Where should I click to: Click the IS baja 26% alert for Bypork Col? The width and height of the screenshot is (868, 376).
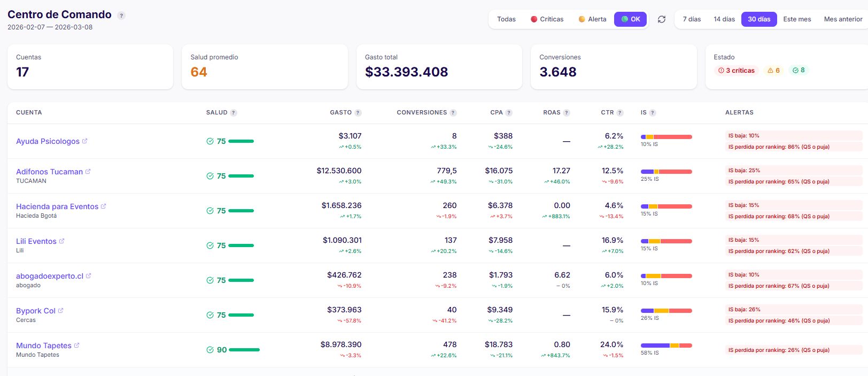pyautogui.click(x=744, y=310)
